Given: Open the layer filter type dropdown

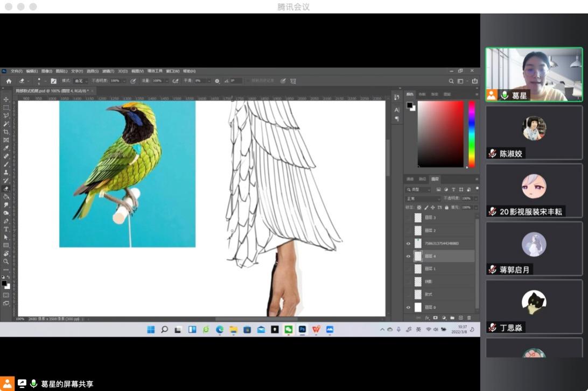Looking at the screenshot, I should (x=418, y=190).
